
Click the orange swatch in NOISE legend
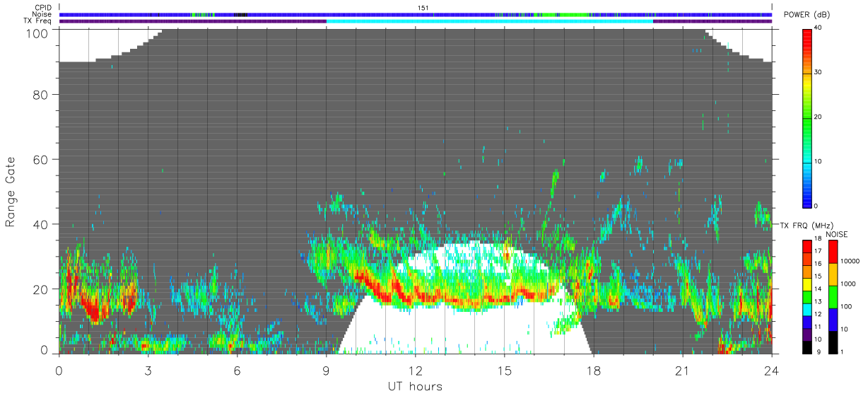[x=833, y=274]
